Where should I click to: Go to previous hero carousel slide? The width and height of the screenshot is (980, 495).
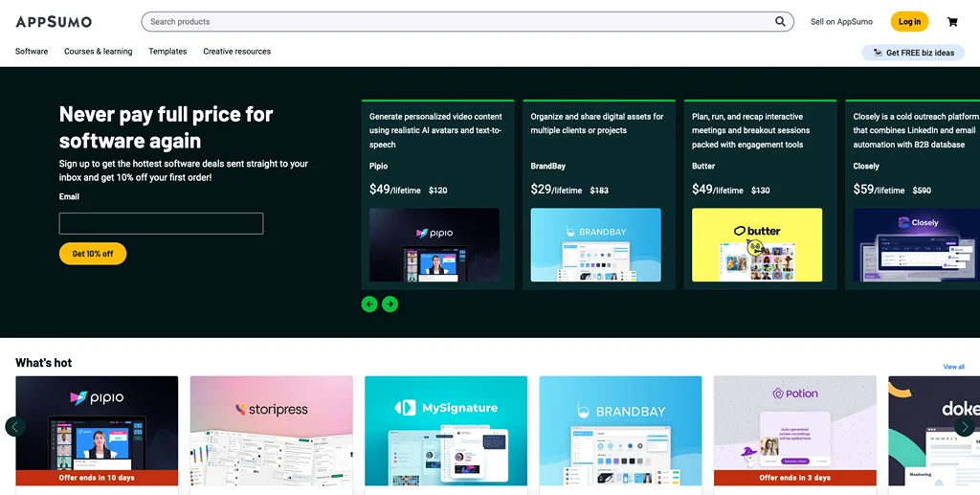(369, 304)
